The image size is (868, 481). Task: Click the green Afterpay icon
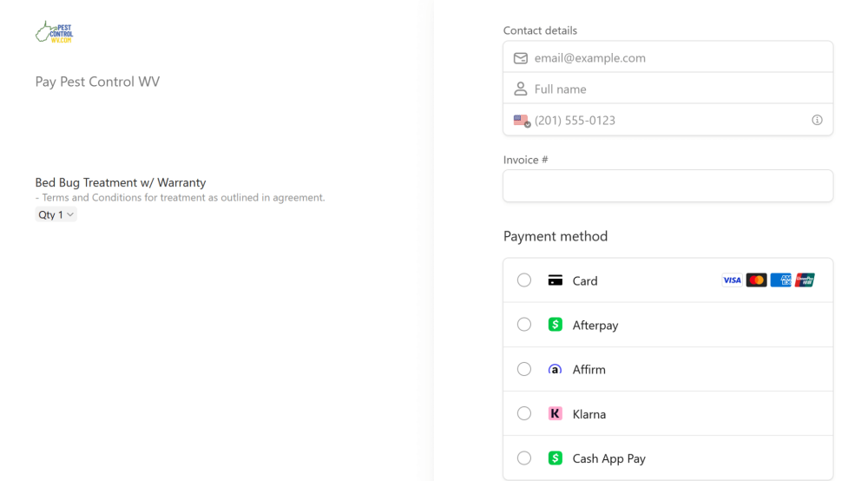(x=556, y=325)
